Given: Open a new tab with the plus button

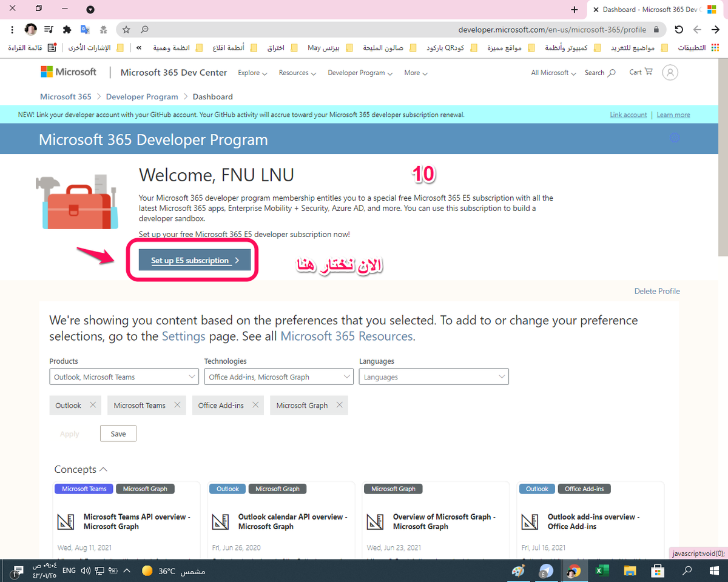Looking at the screenshot, I should [x=575, y=10].
